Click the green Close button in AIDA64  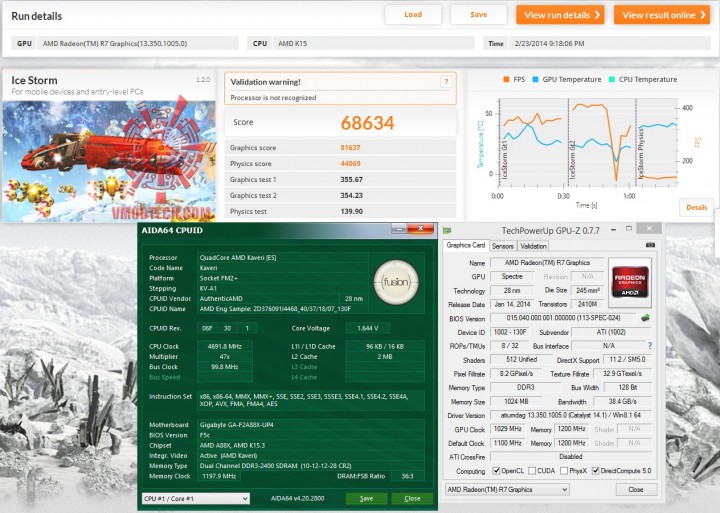412,498
